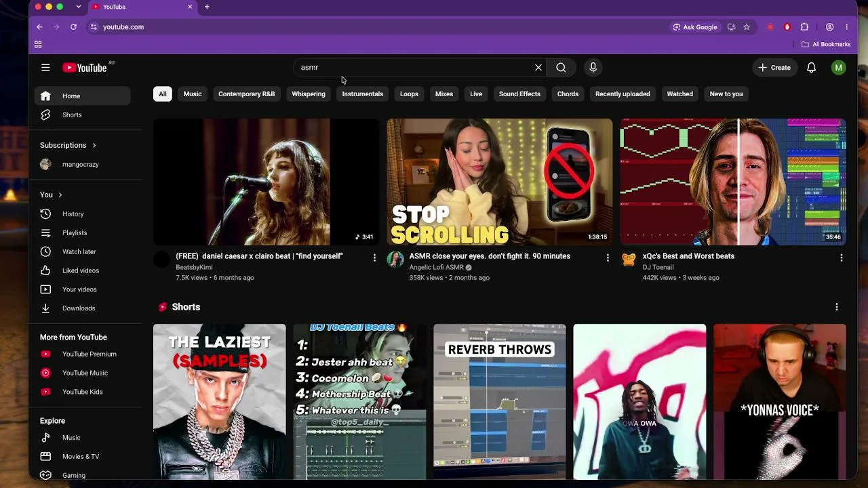Click the install app icon in address bar
The width and height of the screenshot is (868, 488).
731,27
